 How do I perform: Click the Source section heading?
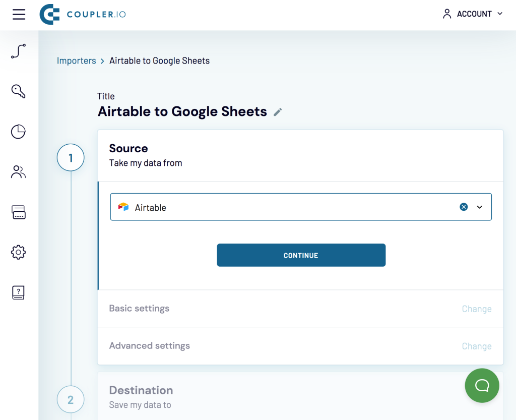pos(128,148)
